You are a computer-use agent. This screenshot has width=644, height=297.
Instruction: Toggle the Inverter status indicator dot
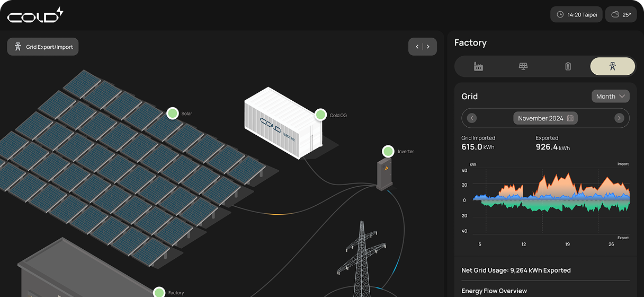click(x=388, y=151)
